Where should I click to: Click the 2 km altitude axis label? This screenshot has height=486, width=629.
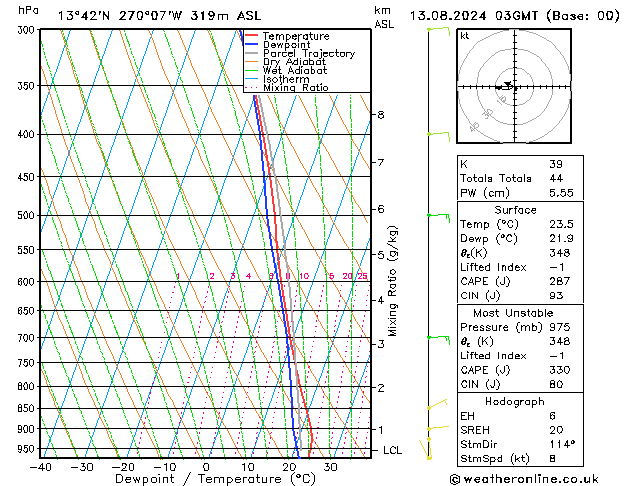(380, 388)
